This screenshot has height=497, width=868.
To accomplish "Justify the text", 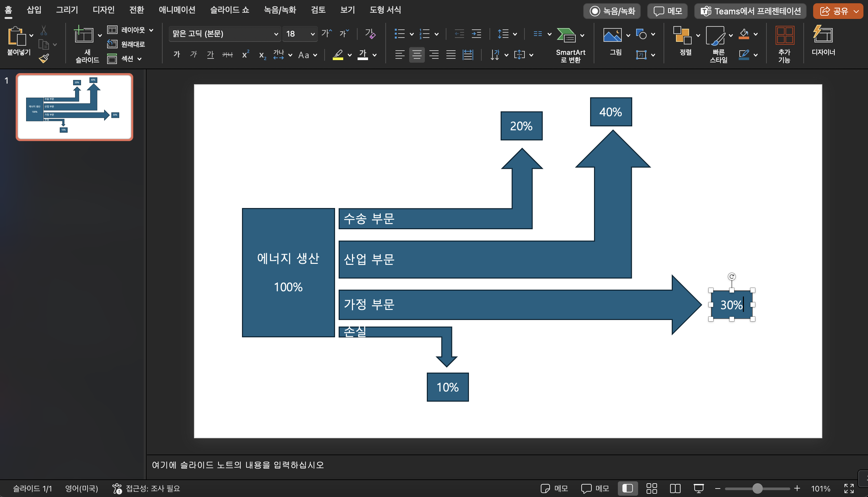I will pos(451,54).
